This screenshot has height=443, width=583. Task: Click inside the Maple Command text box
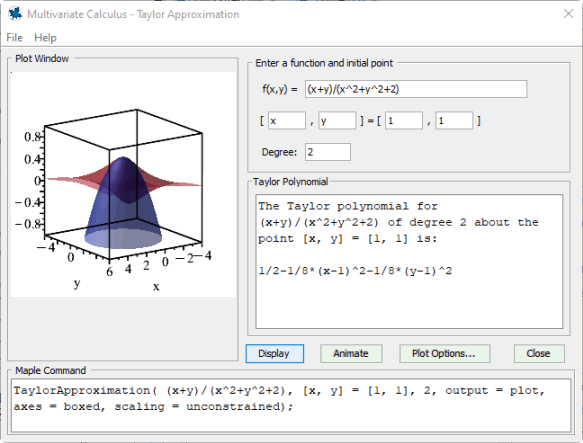291,405
